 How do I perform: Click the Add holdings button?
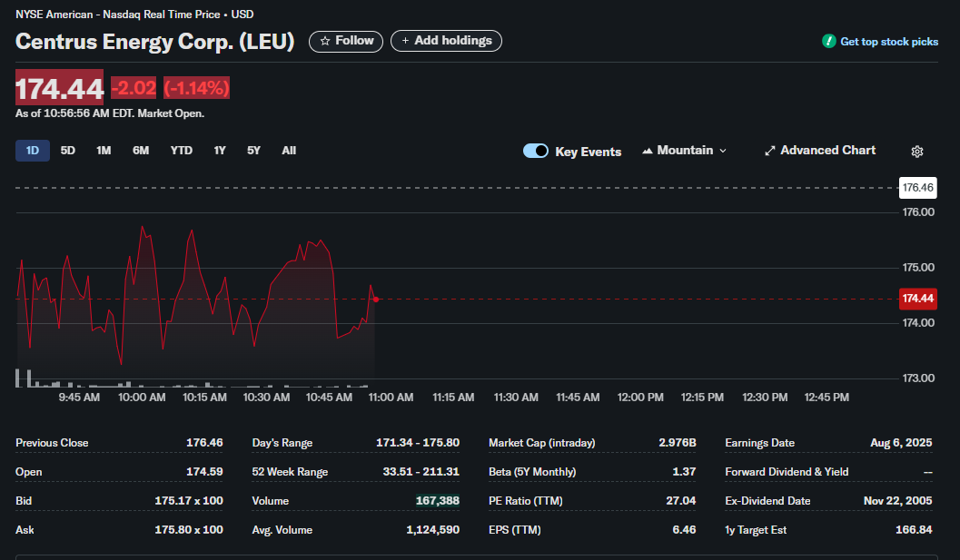[446, 41]
